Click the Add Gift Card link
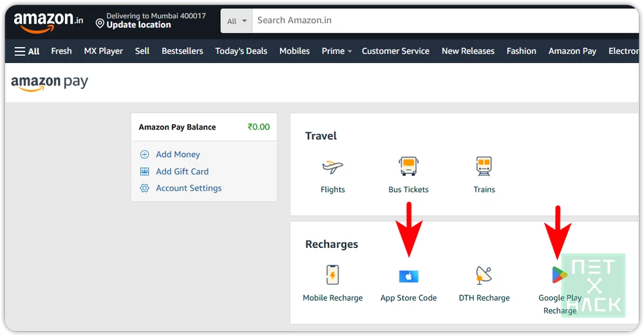 tap(182, 171)
